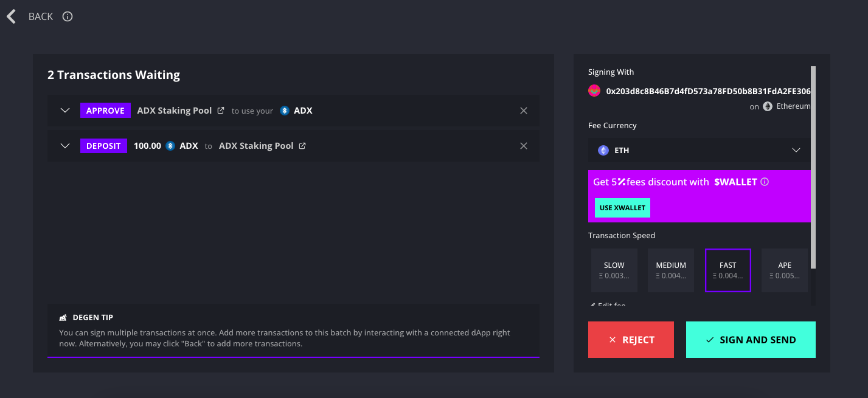This screenshot has height=398, width=868.
Task: Click the 100.00 deposit amount
Action: [x=147, y=146]
